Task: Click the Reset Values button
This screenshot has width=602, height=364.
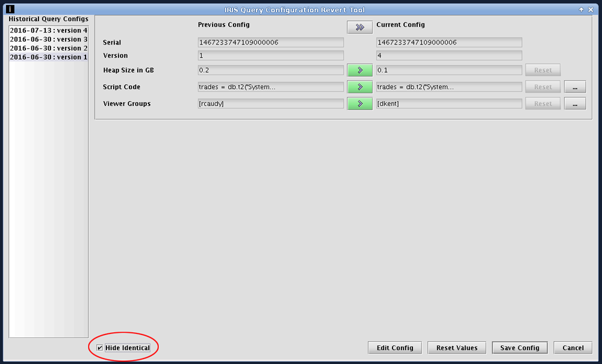Action: click(x=457, y=348)
